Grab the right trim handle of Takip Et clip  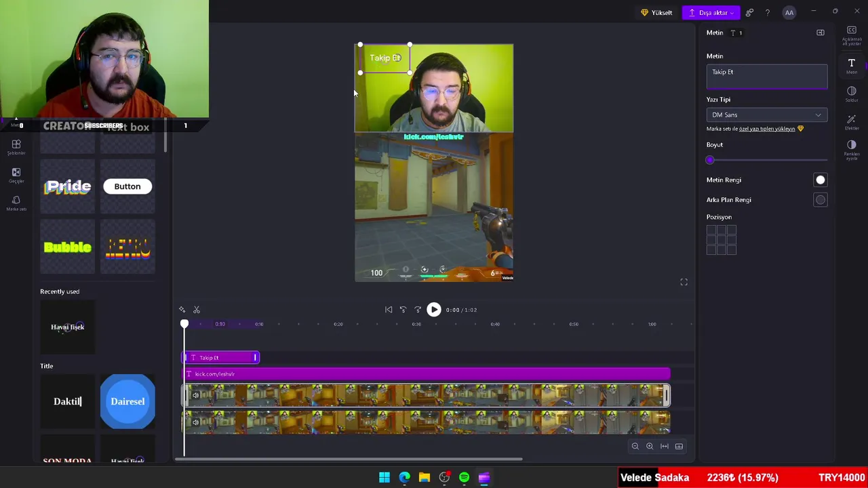click(x=256, y=357)
